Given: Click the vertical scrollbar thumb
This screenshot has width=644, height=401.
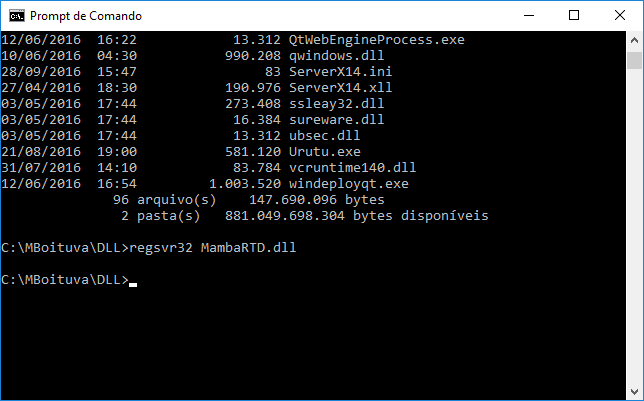Looking at the screenshot, I should pos(634,60).
